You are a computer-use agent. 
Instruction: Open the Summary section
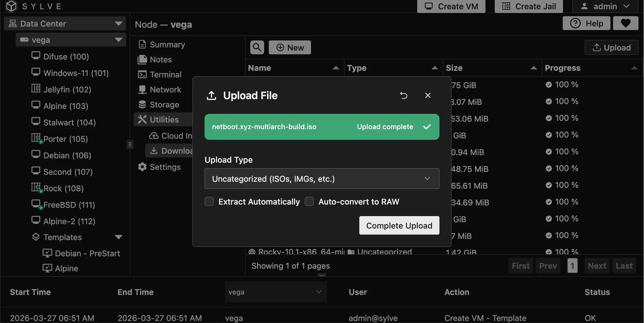point(167,44)
